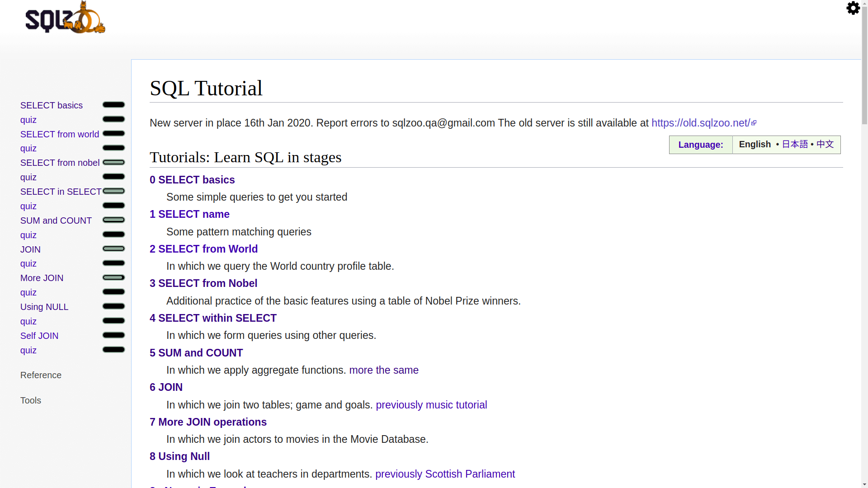Screen dimensions: 868x488
Task: Expand the More JOIN quiz section
Action: [113, 292]
